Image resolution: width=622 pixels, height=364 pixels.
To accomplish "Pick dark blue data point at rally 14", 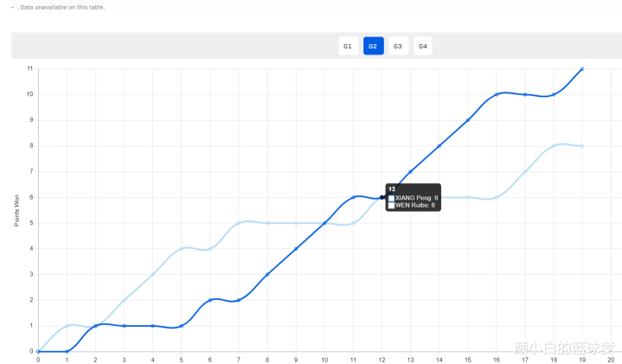I will 439,146.
